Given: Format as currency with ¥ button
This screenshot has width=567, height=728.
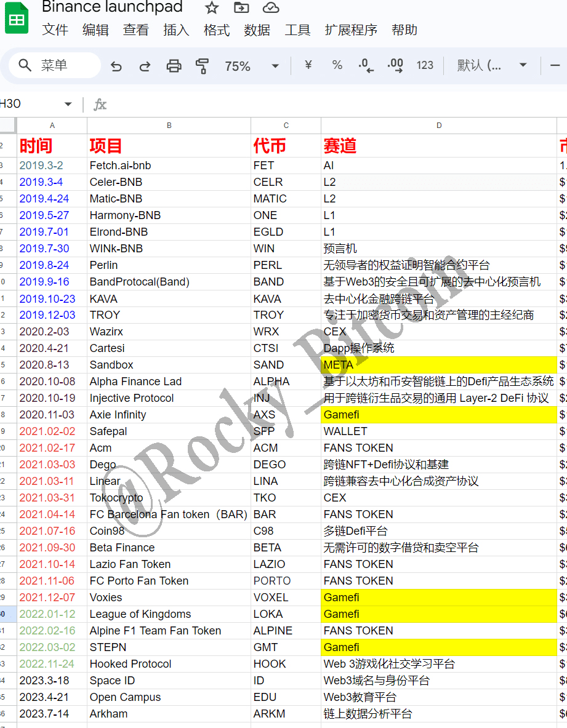Looking at the screenshot, I should [308, 65].
